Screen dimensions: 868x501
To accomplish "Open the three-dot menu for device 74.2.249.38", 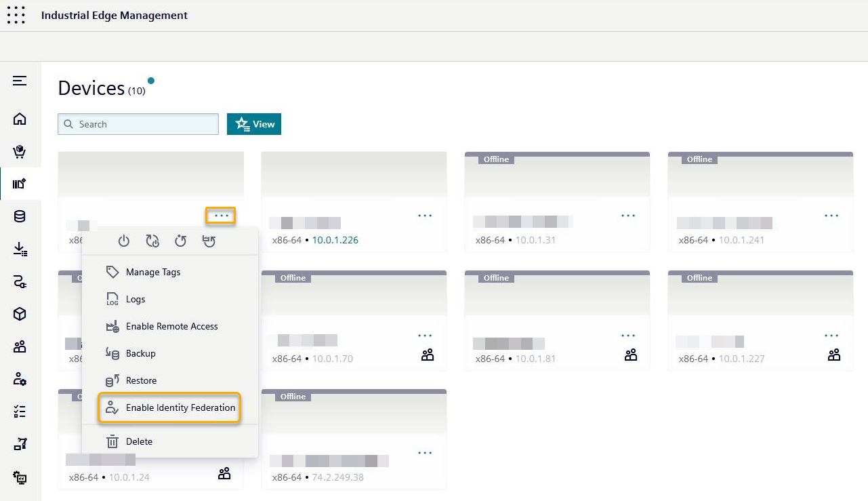I will point(425,453).
